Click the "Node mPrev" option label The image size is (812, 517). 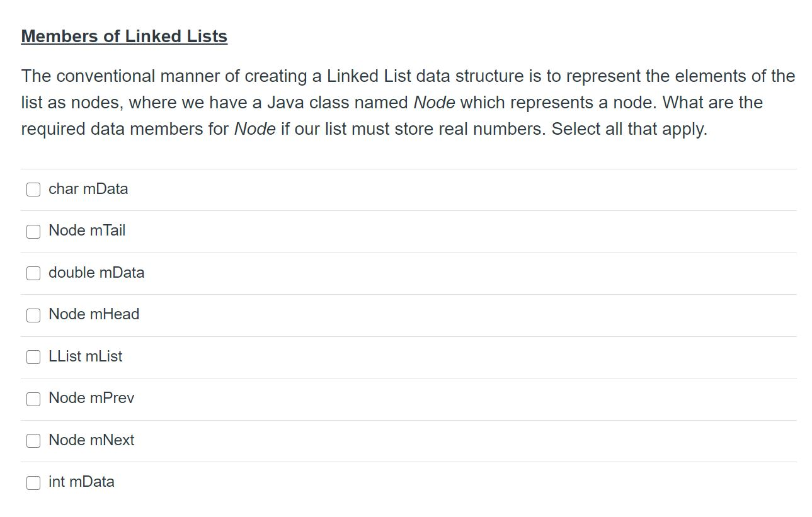[90, 398]
